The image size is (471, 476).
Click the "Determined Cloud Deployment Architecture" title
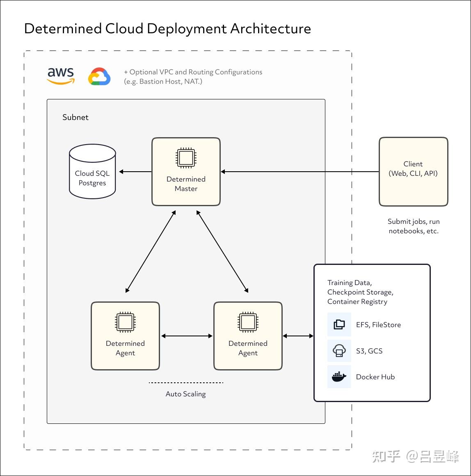[167, 29]
